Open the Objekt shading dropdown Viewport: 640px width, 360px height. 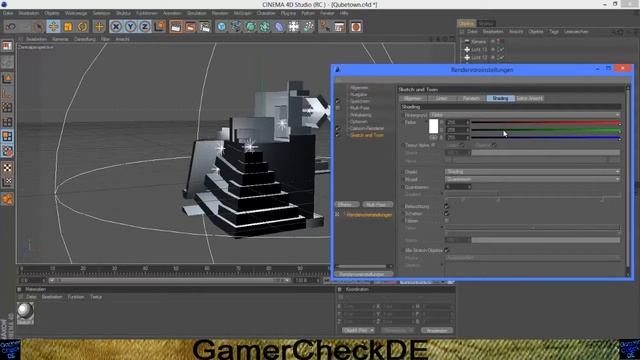click(532, 172)
